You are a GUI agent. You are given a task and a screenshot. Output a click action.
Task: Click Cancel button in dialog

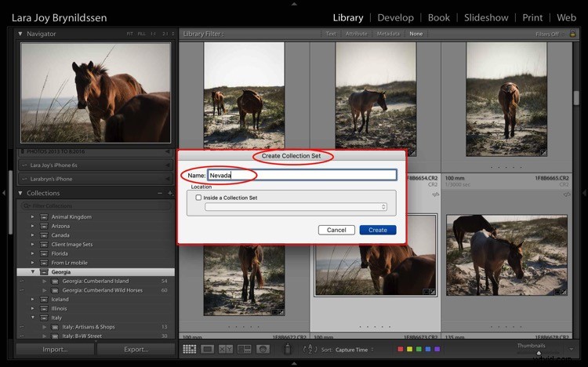(x=336, y=230)
